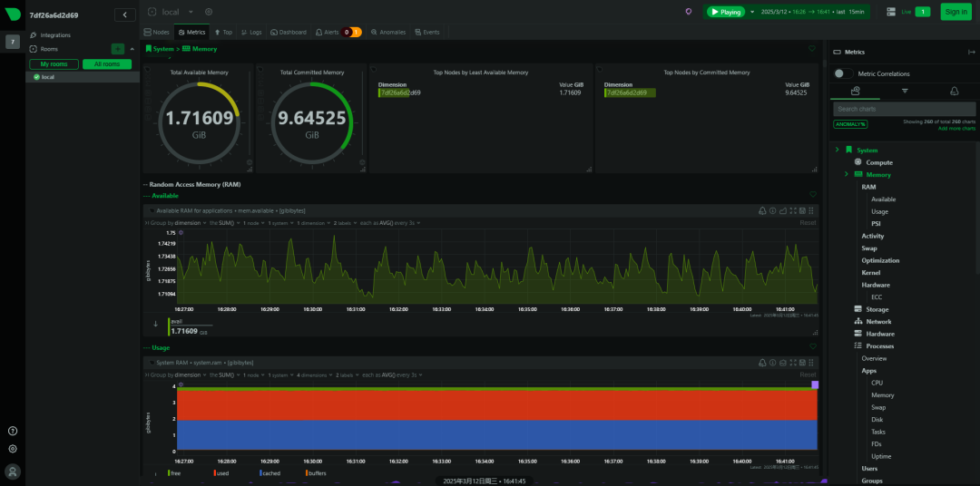Viewport: 980px width, 486px height.
Task: Click Add more charts link
Action: (956, 128)
